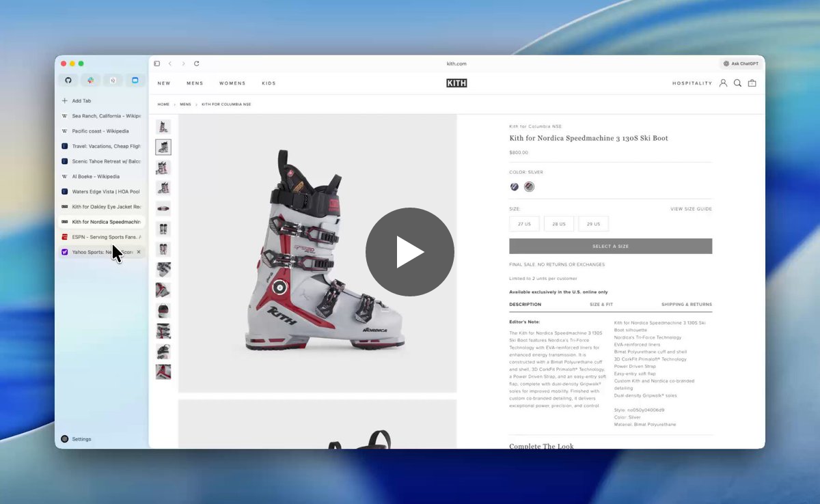
Task: Close the Yahoo Sports tab
Action: click(139, 252)
